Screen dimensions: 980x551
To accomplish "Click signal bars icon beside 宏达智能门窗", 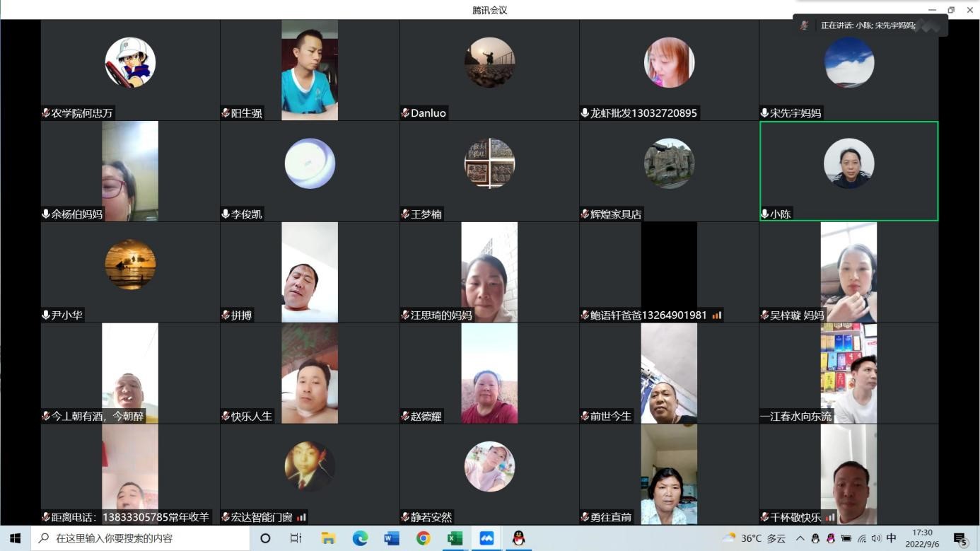I will [x=301, y=518].
